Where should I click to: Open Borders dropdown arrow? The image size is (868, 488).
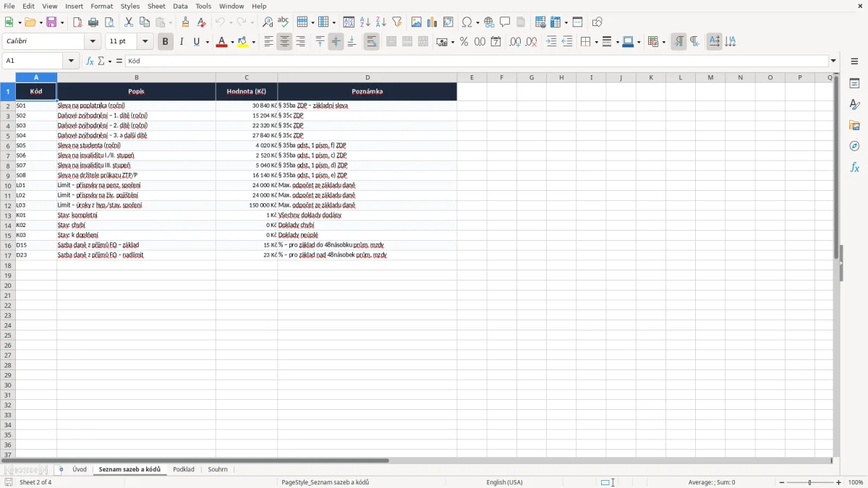[596, 42]
